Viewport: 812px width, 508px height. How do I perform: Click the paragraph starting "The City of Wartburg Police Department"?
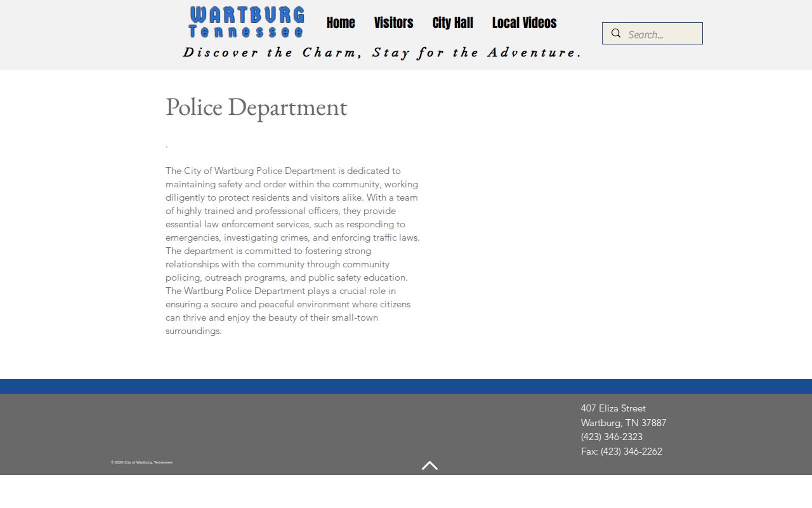pyautogui.click(x=292, y=251)
